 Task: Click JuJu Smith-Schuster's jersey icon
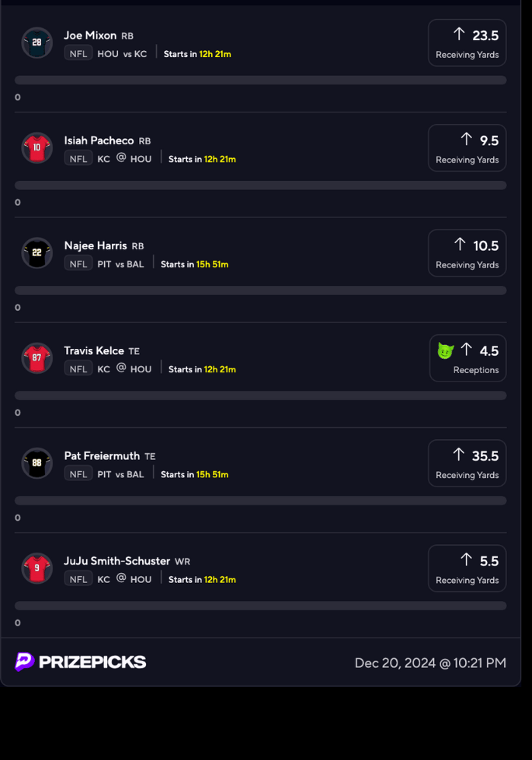coord(36,568)
